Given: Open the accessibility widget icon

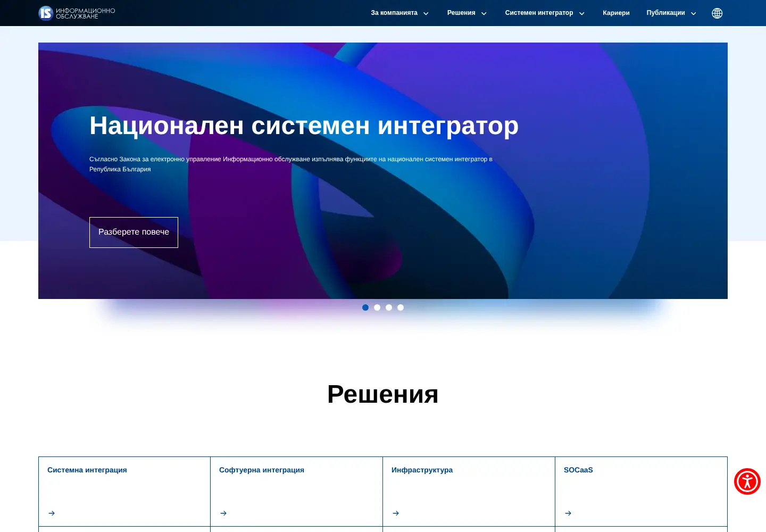Looking at the screenshot, I should pos(747,481).
